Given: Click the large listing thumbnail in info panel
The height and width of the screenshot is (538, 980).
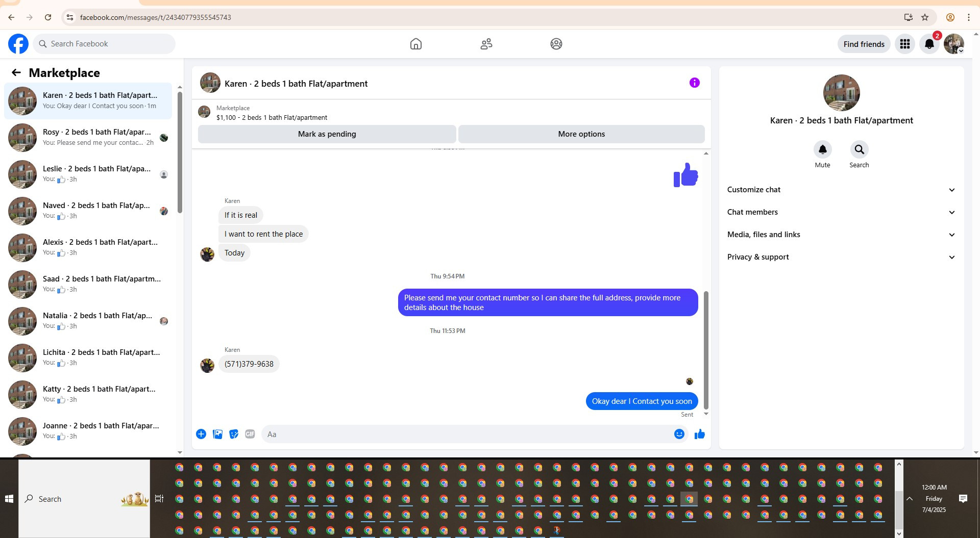Looking at the screenshot, I should [x=841, y=93].
